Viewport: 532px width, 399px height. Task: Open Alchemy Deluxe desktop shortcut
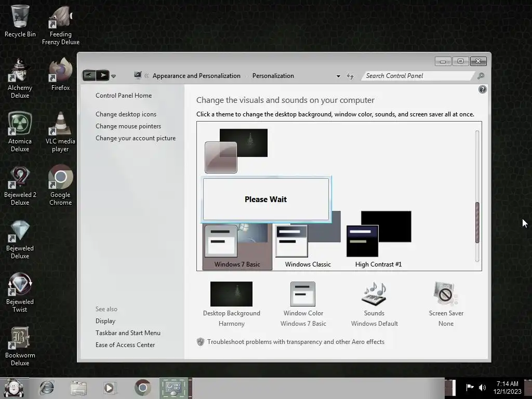tap(20, 79)
